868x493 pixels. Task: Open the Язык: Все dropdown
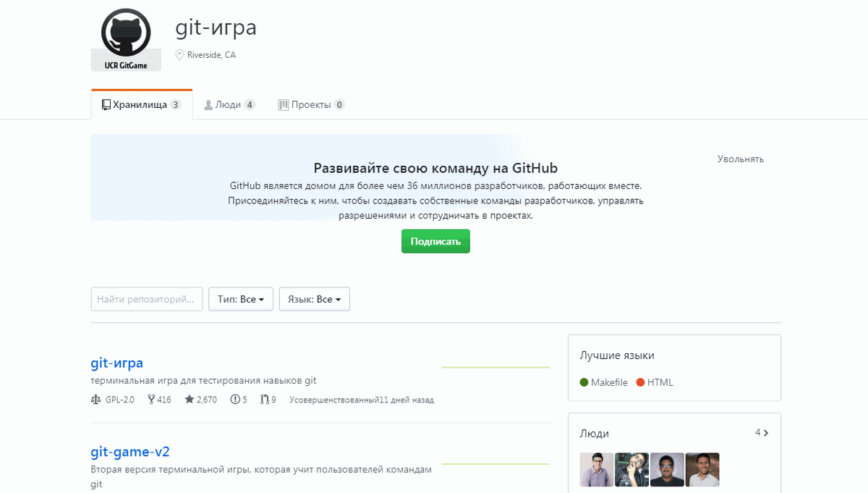pyautogui.click(x=315, y=299)
